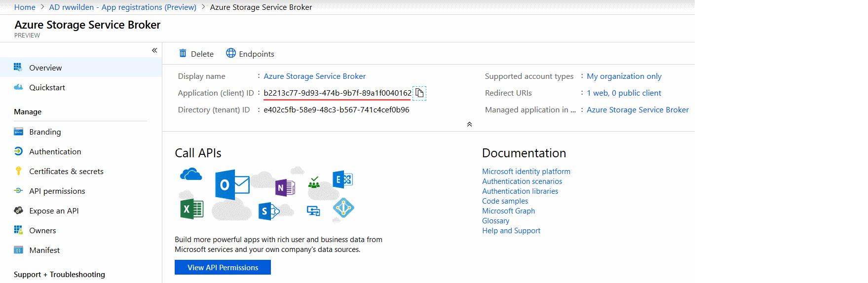Open the Expose an API menu item

pos(81,211)
